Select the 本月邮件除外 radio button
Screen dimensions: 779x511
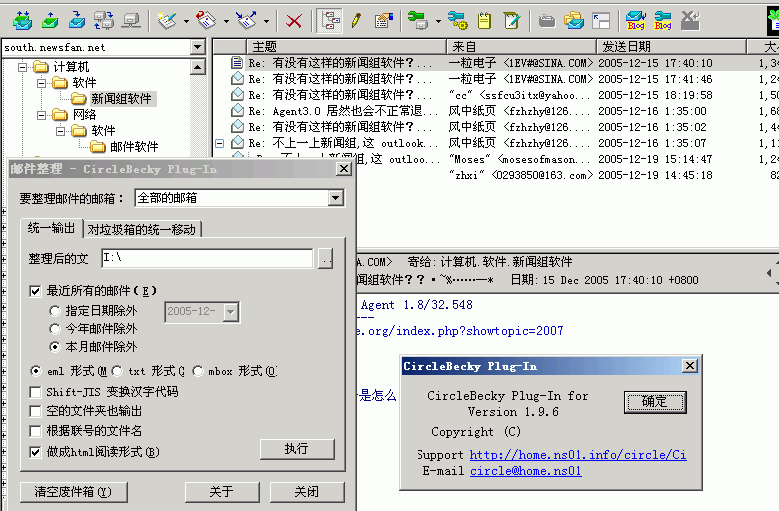click(x=55, y=347)
